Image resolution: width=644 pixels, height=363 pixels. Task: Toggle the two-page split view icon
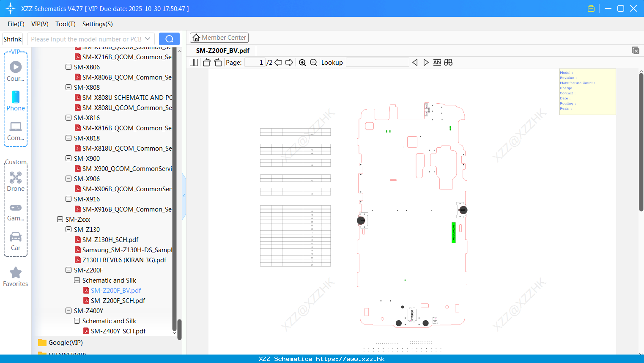click(x=194, y=63)
